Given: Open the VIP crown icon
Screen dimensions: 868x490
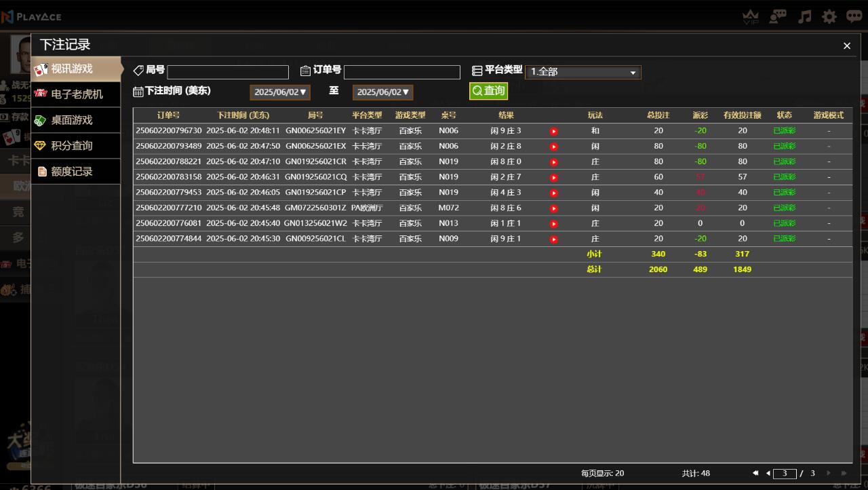Looking at the screenshot, I should click(751, 17).
